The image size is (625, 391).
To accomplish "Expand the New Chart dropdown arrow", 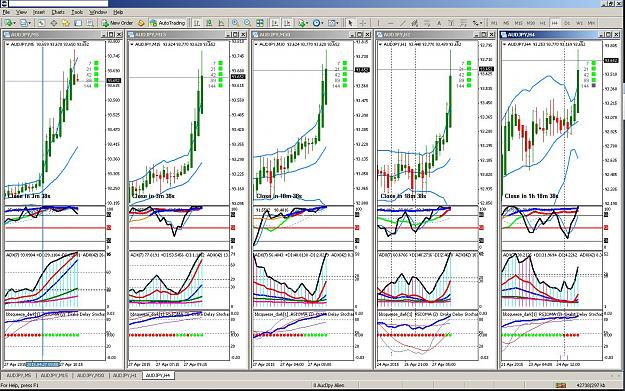I will coord(15,23).
